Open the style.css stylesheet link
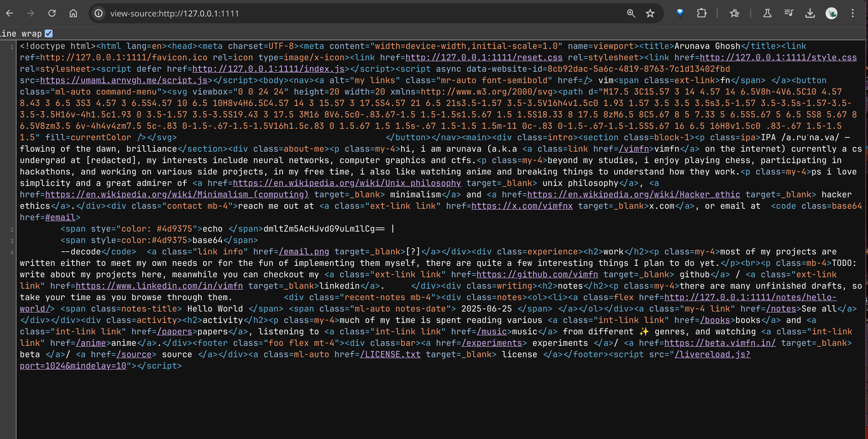 pyautogui.click(x=778, y=58)
